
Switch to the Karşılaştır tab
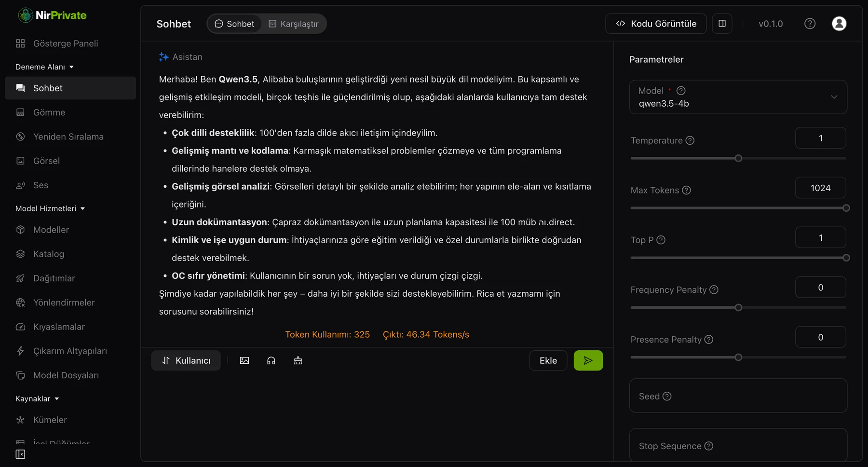click(294, 24)
